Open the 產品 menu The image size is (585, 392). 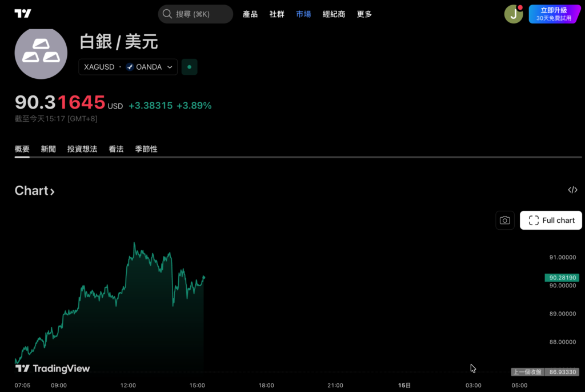[250, 14]
